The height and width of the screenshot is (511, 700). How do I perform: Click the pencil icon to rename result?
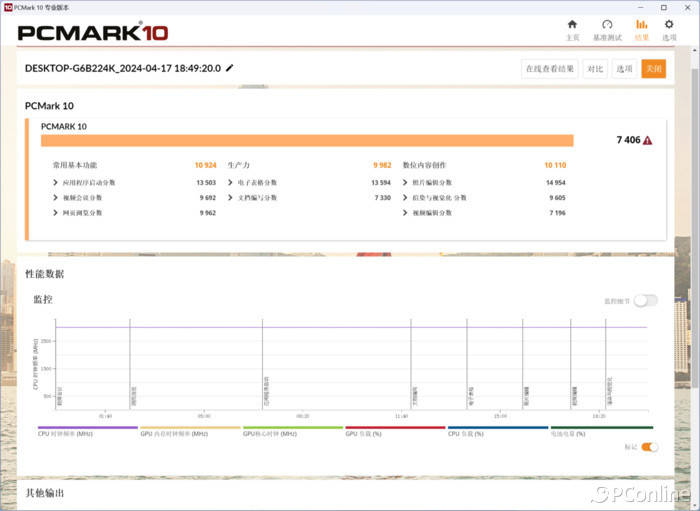230,68
